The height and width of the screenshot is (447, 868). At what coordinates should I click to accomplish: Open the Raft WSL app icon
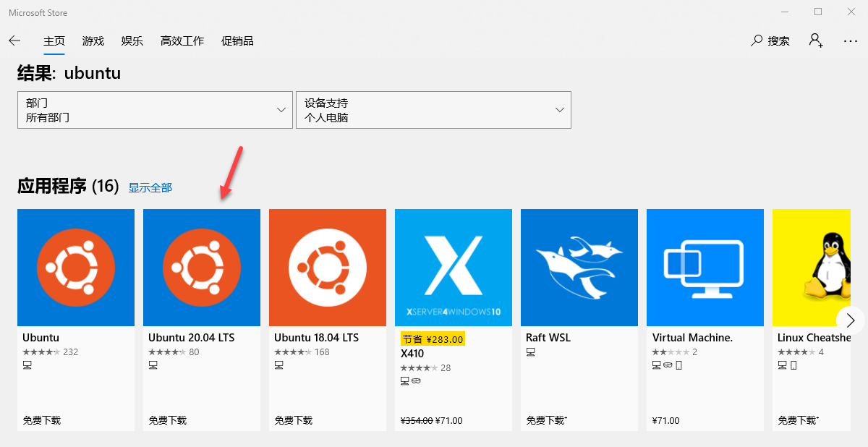(579, 268)
